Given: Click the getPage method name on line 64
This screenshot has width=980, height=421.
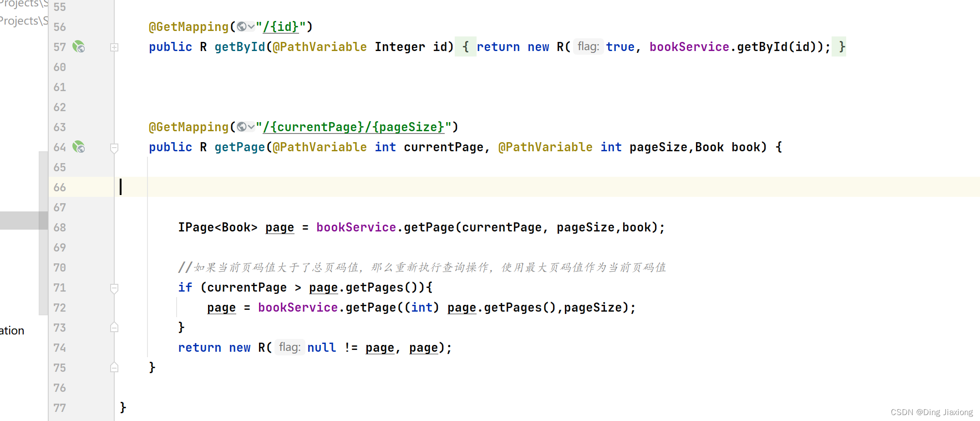Looking at the screenshot, I should pyautogui.click(x=240, y=147).
